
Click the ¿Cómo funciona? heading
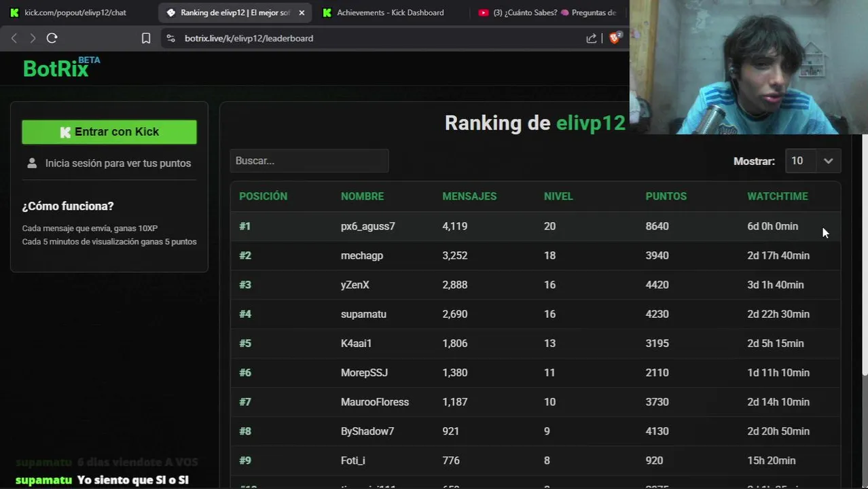(68, 206)
